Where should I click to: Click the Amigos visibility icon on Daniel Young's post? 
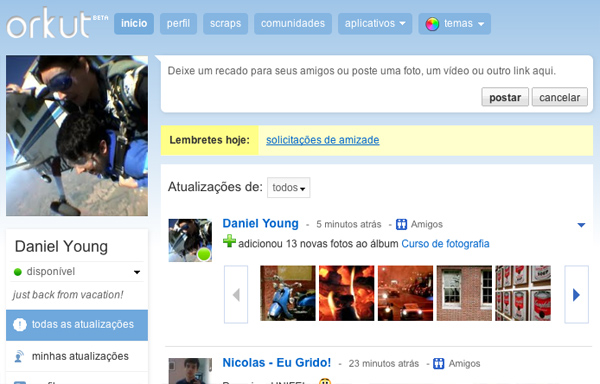pos(401,224)
